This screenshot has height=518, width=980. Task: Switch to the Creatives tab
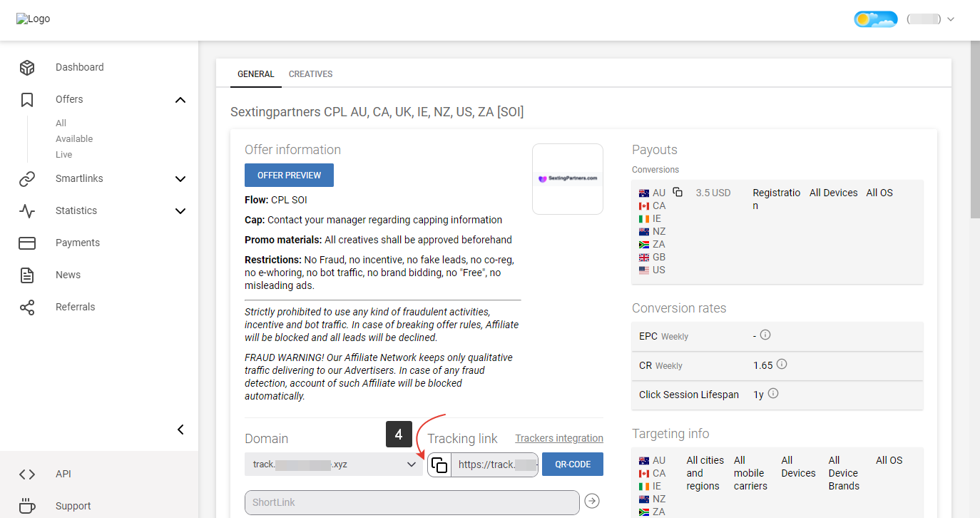click(x=310, y=74)
